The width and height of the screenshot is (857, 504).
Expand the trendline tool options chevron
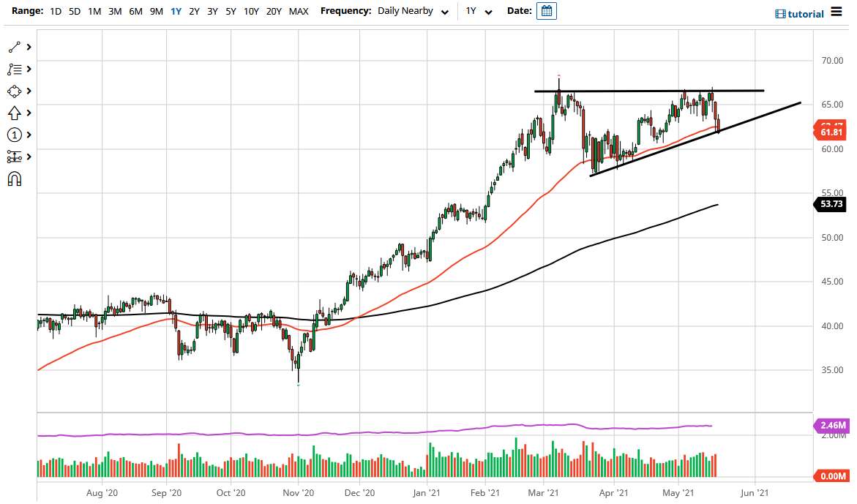[30, 46]
